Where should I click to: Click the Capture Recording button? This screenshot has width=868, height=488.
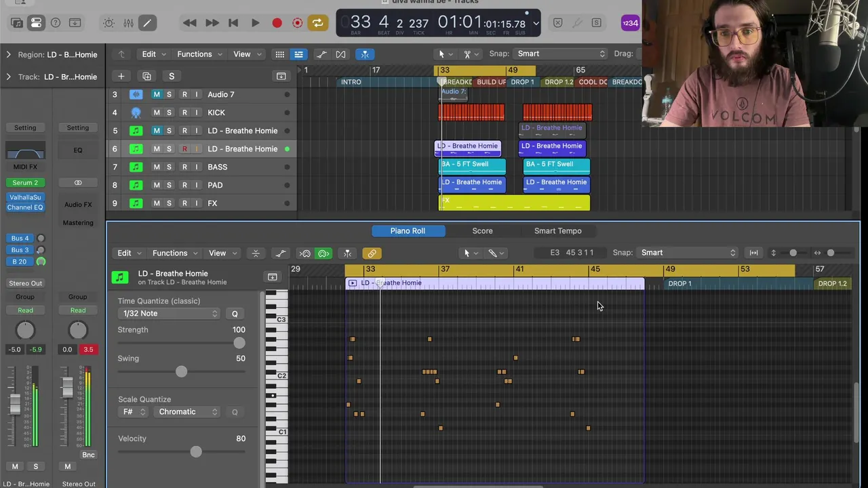pos(297,23)
